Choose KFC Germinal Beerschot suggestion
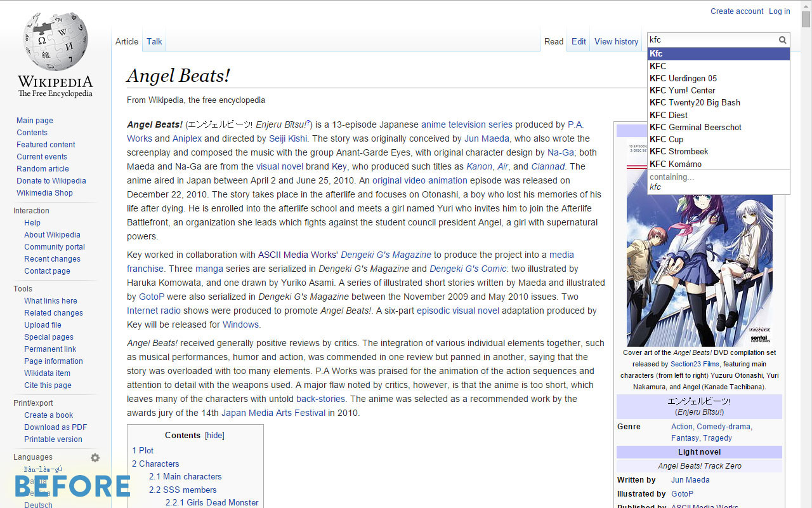The width and height of the screenshot is (812, 508). click(718, 127)
